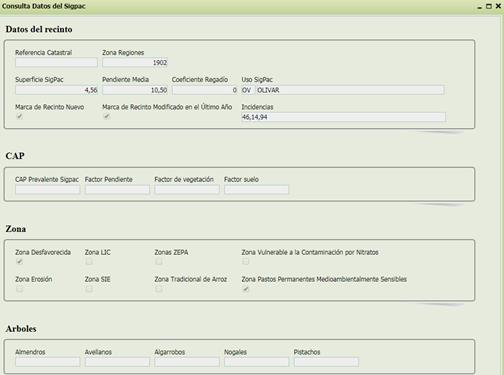Toggle the Marca de Recinto Nuevo checkbox
Image resolution: width=504 pixels, height=375 pixels.
coord(19,116)
